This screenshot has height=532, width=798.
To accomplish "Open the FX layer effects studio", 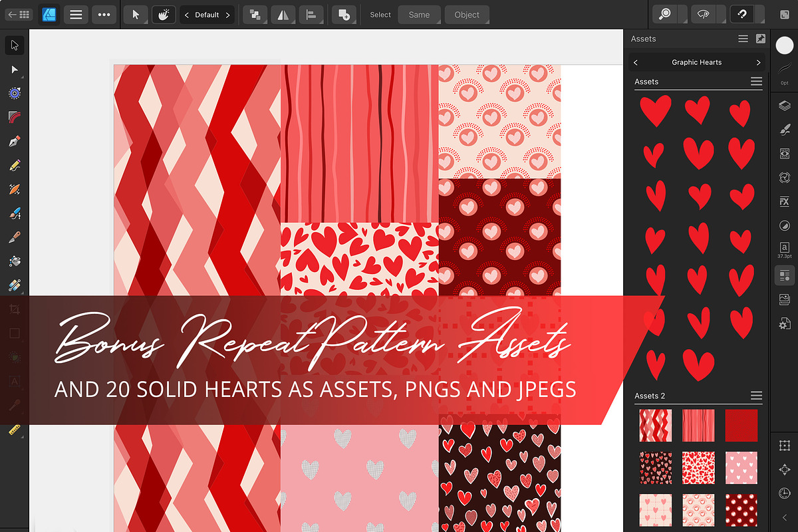I will (x=785, y=201).
